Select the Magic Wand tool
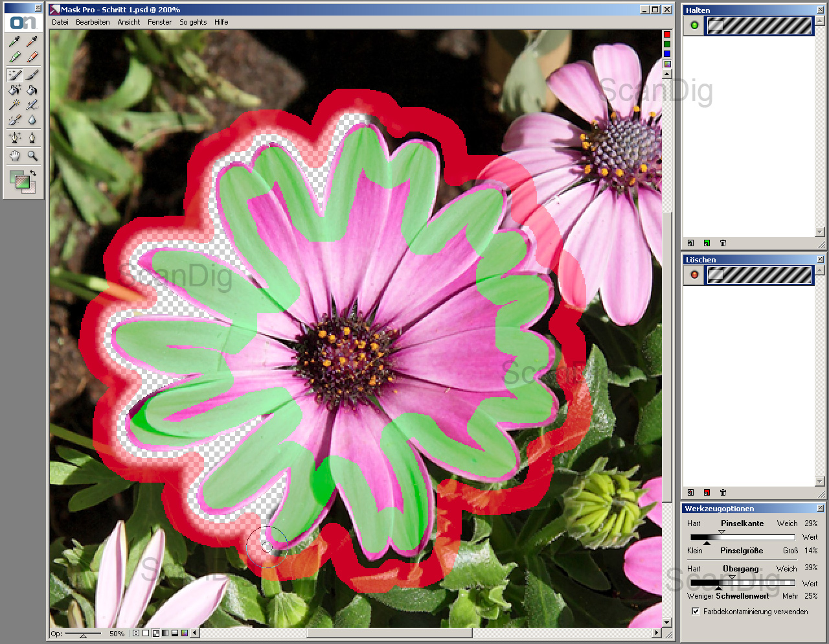 [x=15, y=104]
